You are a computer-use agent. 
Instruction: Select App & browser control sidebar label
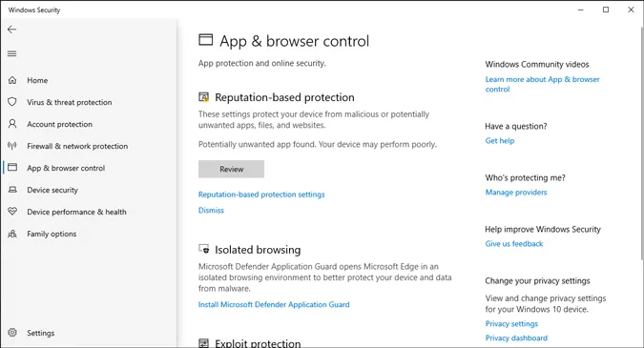click(66, 168)
